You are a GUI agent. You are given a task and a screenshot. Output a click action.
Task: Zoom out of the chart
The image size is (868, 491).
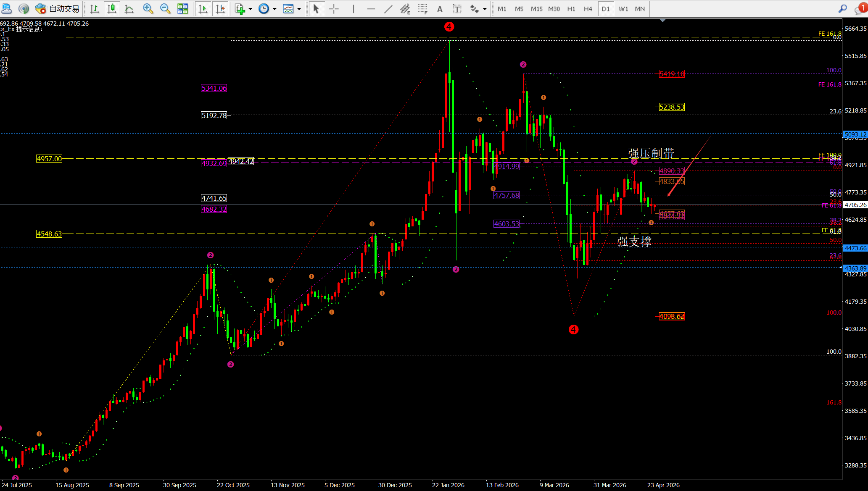165,9
